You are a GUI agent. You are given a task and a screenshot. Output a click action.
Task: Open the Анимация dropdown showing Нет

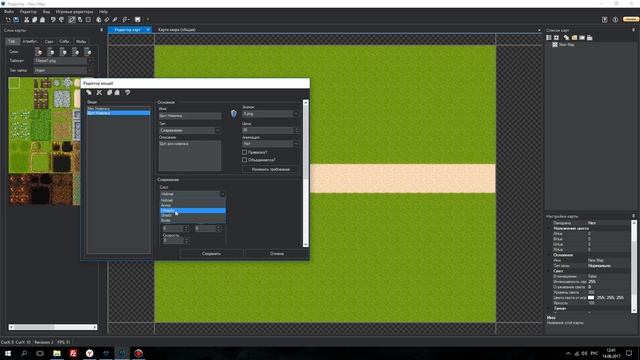click(270, 144)
